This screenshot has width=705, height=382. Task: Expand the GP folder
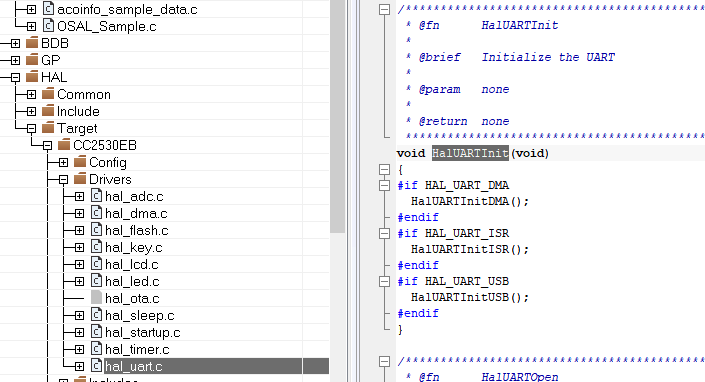click(x=15, y=60)
